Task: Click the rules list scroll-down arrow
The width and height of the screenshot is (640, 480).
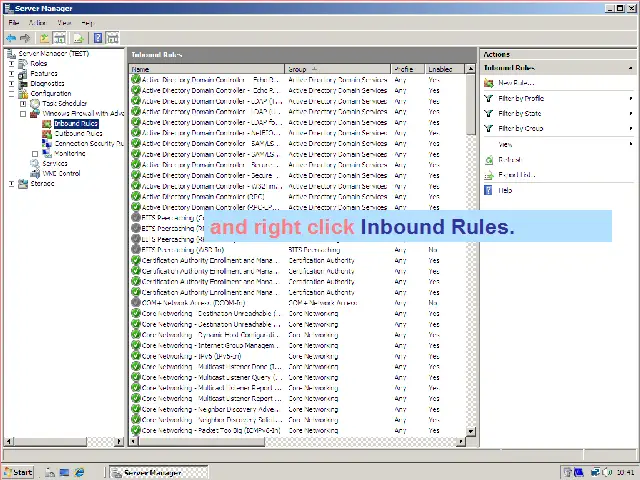Action: coord(471,431)
